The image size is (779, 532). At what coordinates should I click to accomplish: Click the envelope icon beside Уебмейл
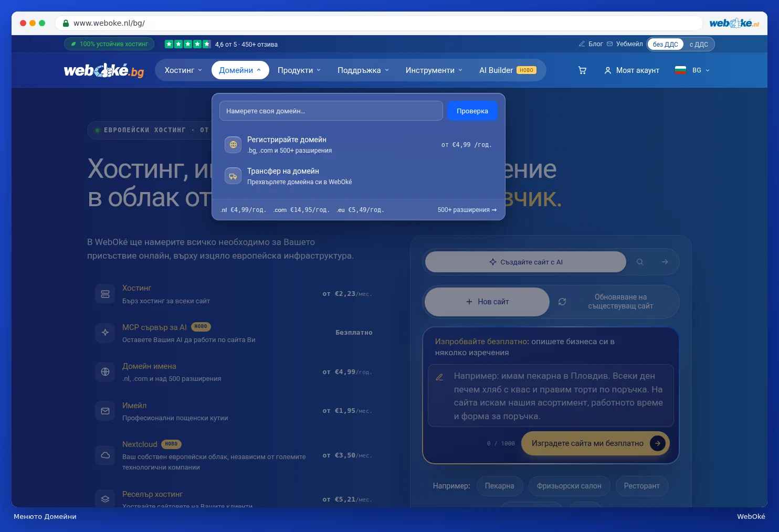pos(609,44)
